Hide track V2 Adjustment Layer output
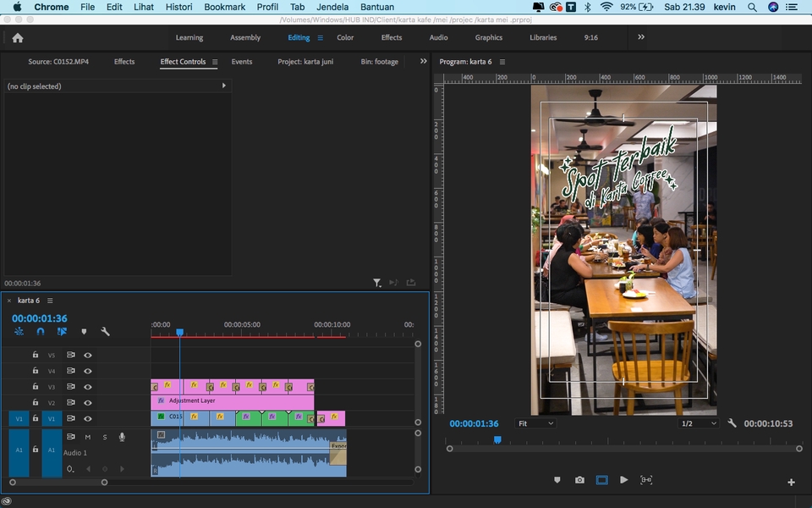The image size is (812, 508). [88, 403]
